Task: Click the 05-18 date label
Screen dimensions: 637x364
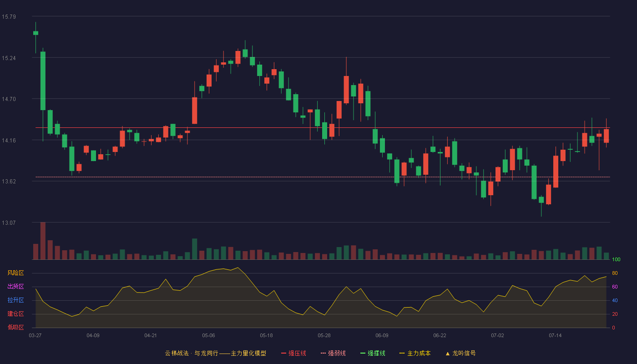Action: point(266,335)
